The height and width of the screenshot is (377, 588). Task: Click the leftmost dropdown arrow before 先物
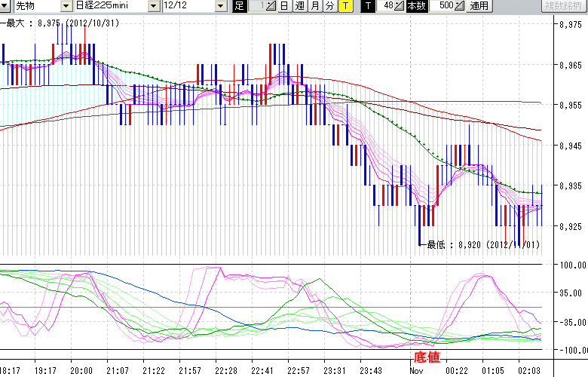coord(6,6)
